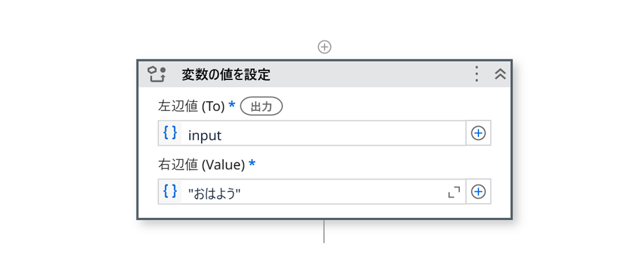Click the connector line below the card

pos(324,232)
